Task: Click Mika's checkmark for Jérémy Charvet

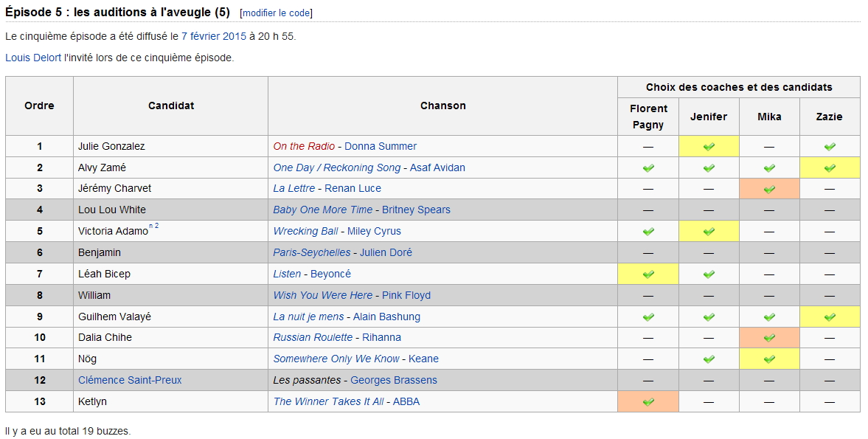Action: (x=769, y=190)
